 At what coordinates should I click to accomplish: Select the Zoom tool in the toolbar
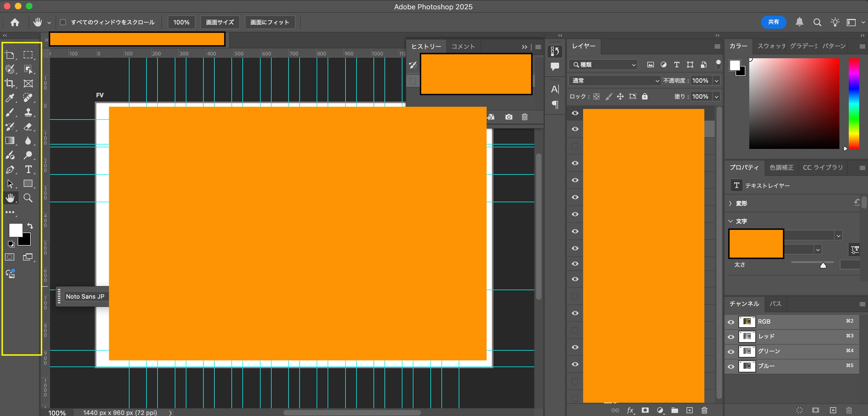click(28, 198)
